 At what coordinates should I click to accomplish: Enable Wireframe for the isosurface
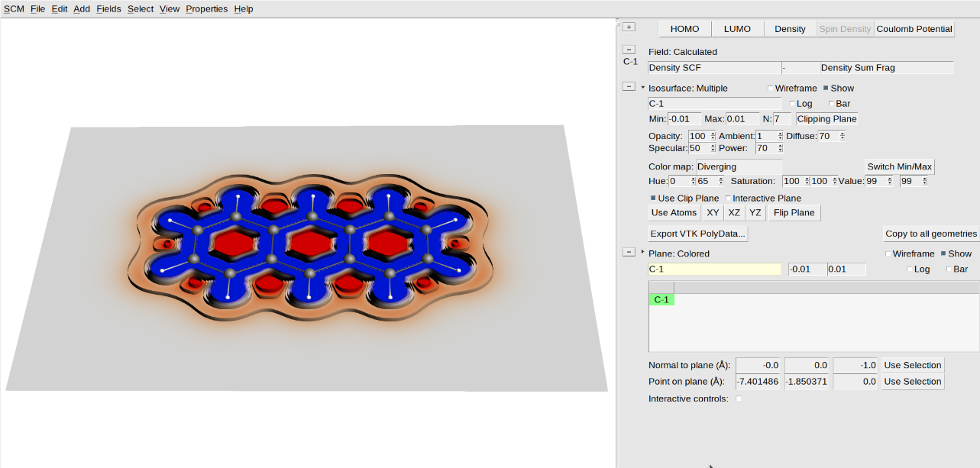[x=770, y=88]
